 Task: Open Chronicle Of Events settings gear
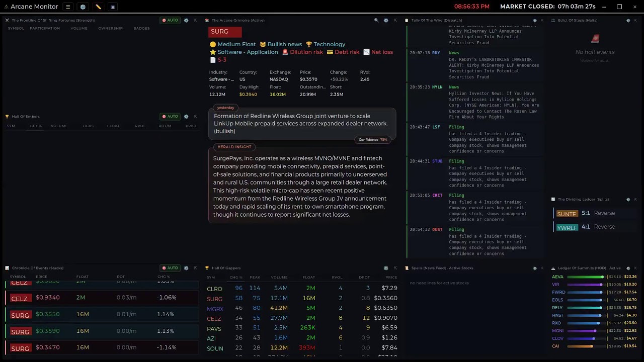(x=186, y=268)
